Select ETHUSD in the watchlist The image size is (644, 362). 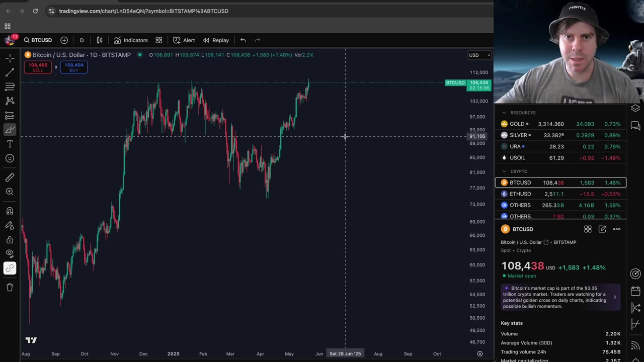click(x=560, y=194)
